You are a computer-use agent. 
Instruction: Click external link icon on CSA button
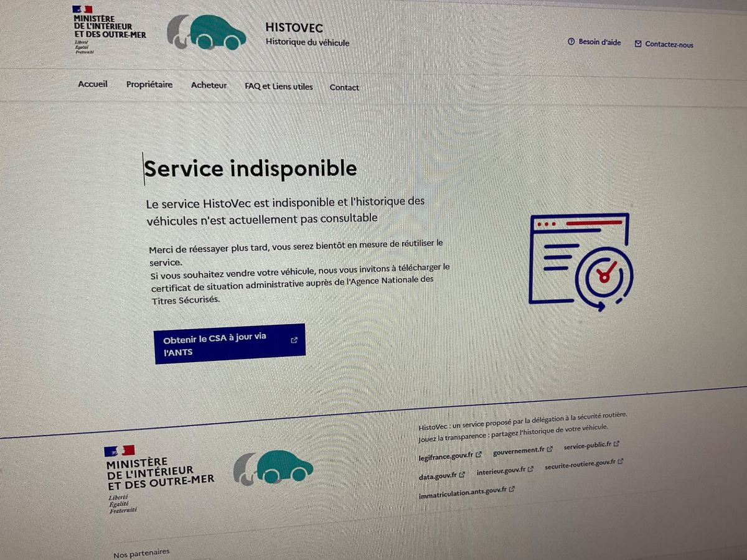tap(294, 340)
